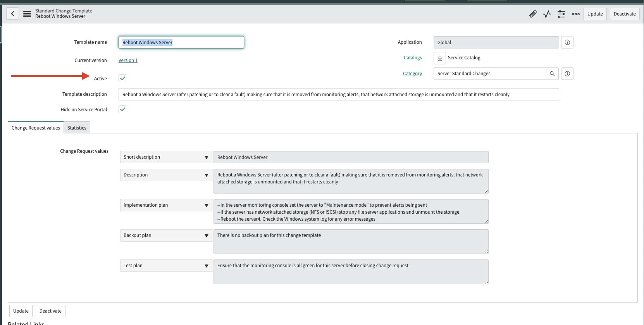Image resolution: width=644 pixels, height=325 pixels.
Task: Open the personalize form sliders icon
Action: (561, 14)
